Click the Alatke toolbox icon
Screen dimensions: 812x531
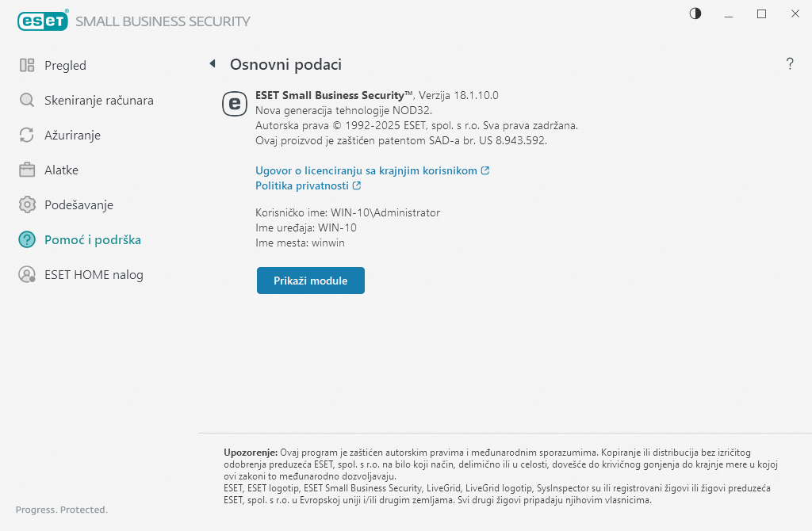tap(27, 170)
